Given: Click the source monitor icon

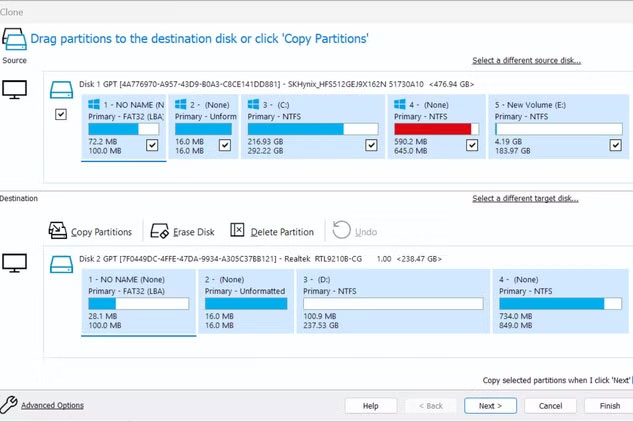Looking at the screenshot, I should pyautogui.click(x=14, y=90).
